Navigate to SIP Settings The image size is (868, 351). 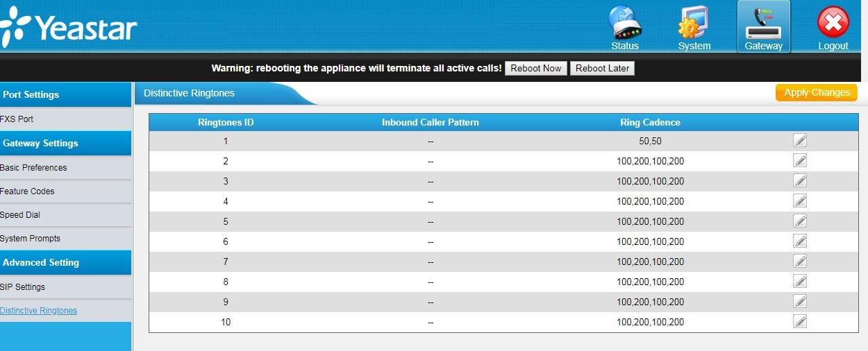coord(23,287)
